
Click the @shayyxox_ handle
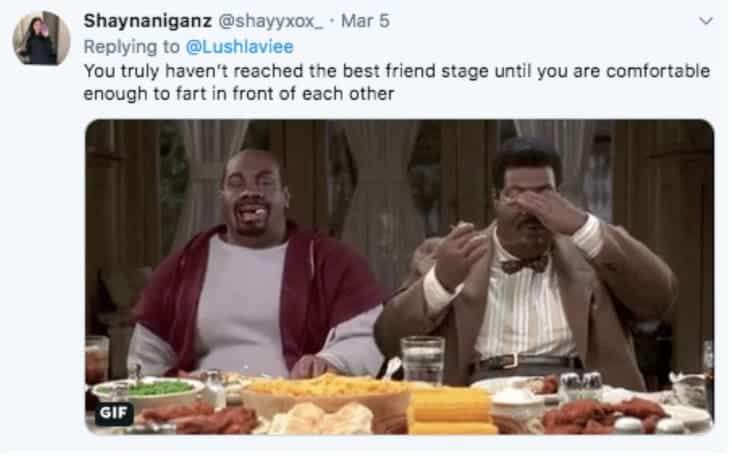click(270, 21)
